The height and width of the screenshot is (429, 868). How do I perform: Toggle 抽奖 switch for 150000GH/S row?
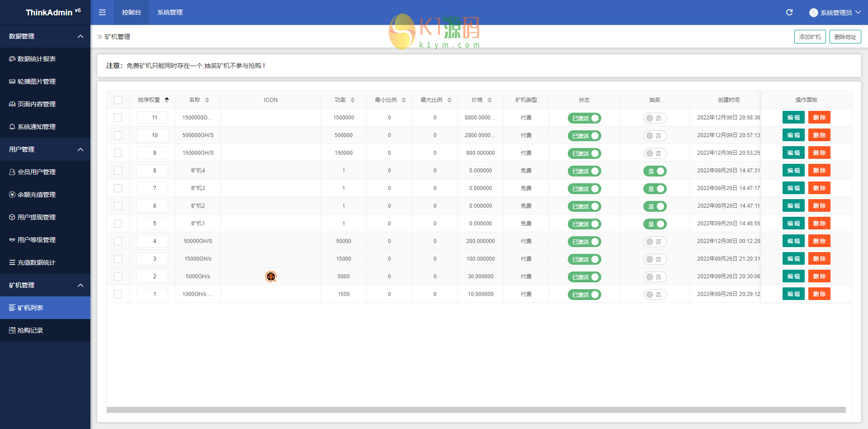click(655, 153)
